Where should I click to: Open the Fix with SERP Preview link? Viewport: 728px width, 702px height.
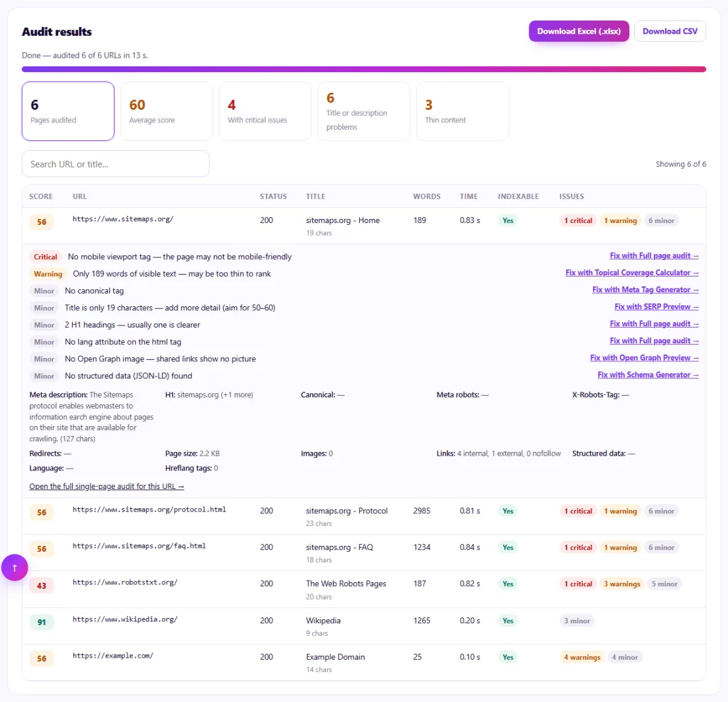(657, 307)
